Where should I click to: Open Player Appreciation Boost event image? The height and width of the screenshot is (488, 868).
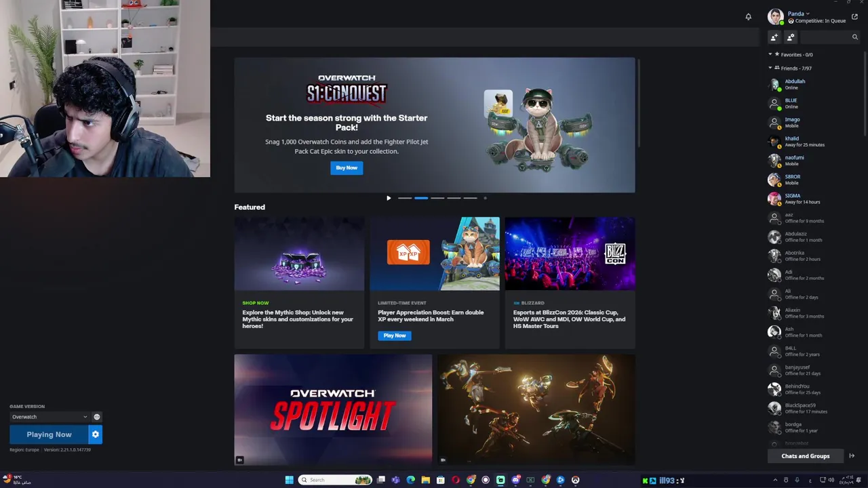pyautogui.click(x=435, y=253)
